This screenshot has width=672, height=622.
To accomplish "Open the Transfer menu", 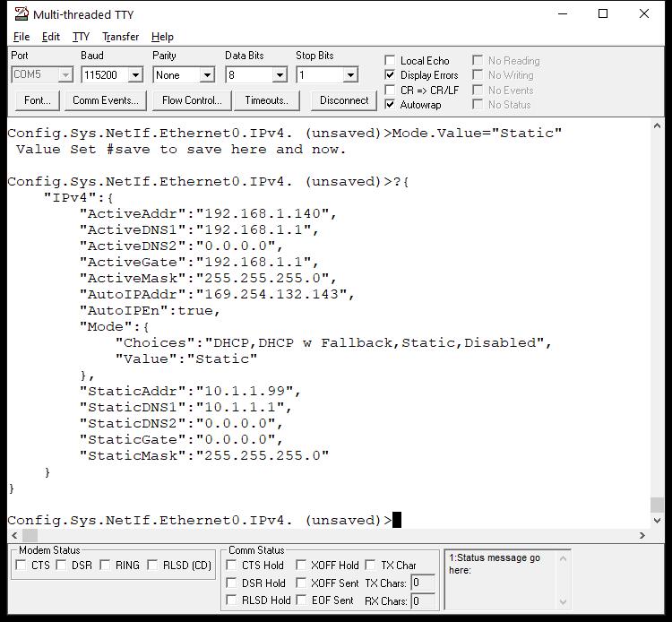I will pos(120,37).
